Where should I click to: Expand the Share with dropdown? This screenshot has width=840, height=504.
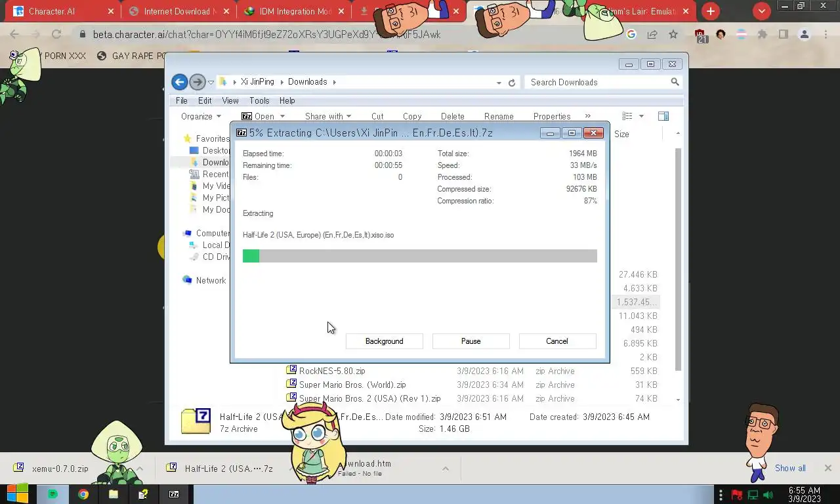click(327, 116)
